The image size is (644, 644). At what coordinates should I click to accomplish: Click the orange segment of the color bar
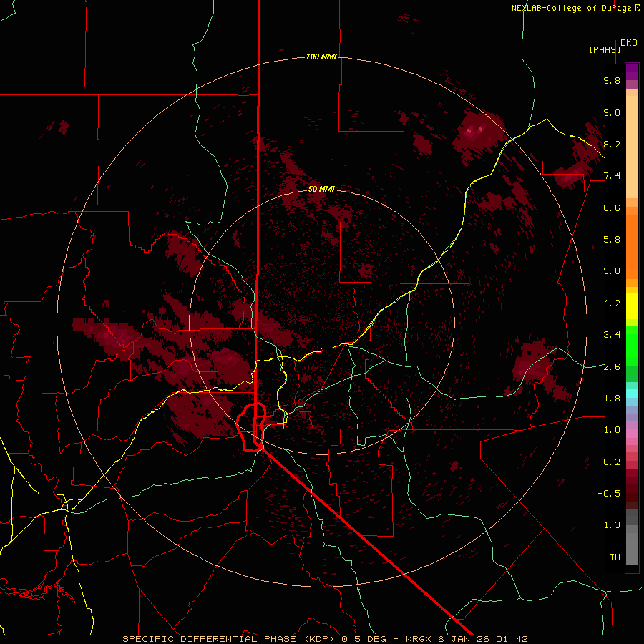[x=632, y=243]
